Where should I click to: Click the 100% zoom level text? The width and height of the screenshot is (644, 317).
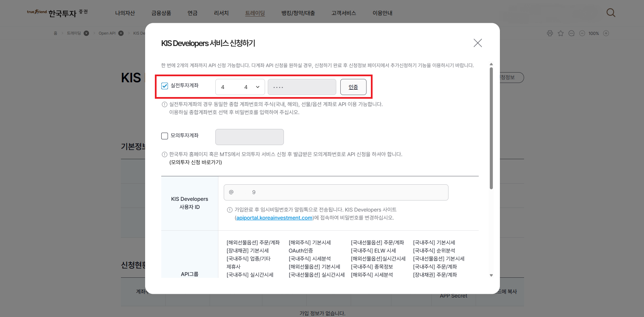point(594,33)
